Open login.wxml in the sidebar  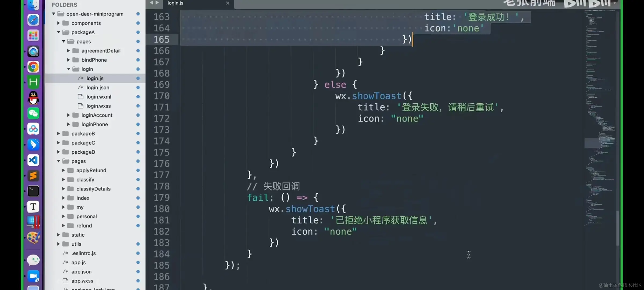[98, 97]
